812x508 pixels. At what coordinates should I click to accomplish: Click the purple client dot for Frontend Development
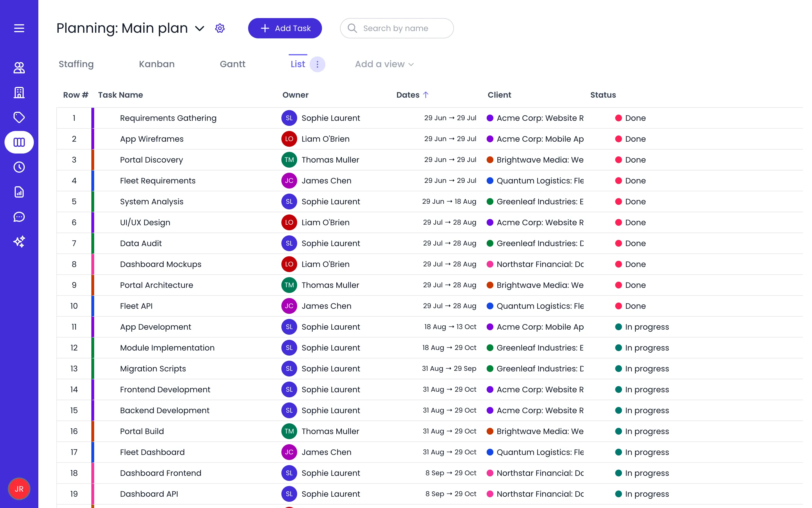coord(490,389)
